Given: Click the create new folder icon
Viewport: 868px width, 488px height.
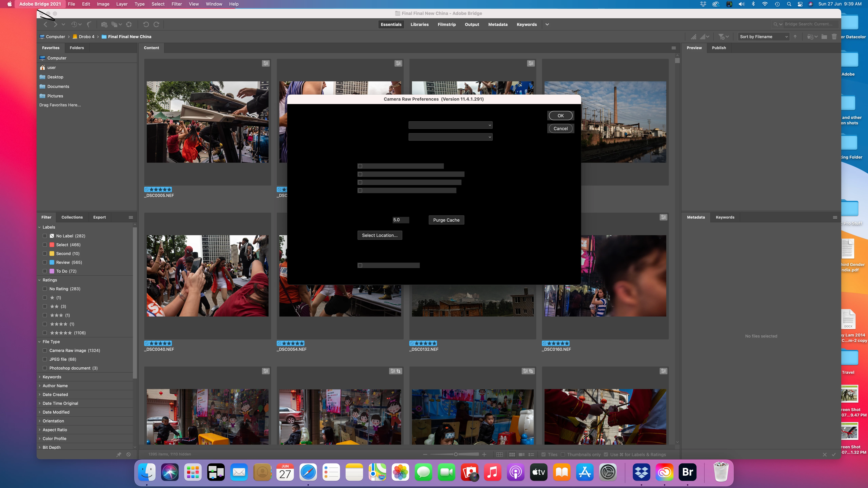Looking at the screenshot, I should (824, 37).
